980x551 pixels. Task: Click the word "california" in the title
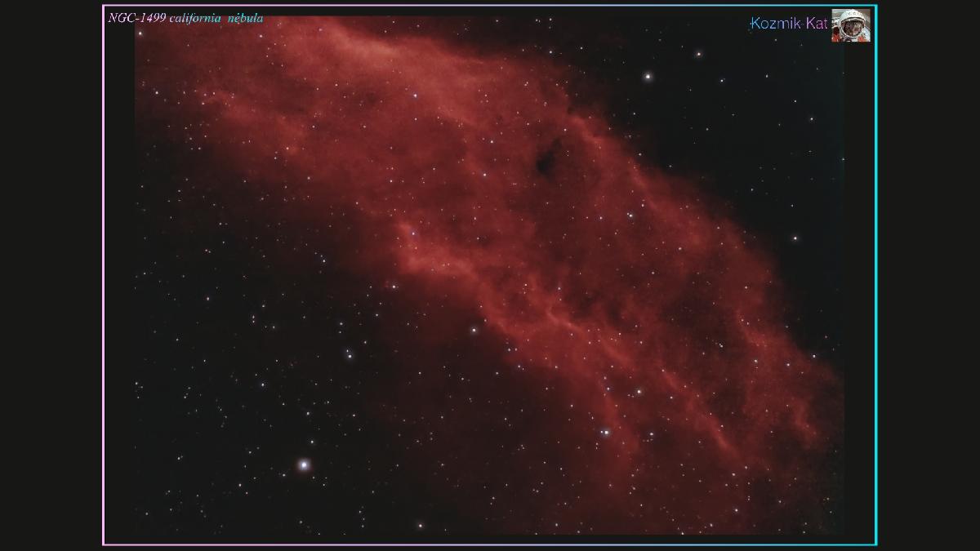[196, 18]
